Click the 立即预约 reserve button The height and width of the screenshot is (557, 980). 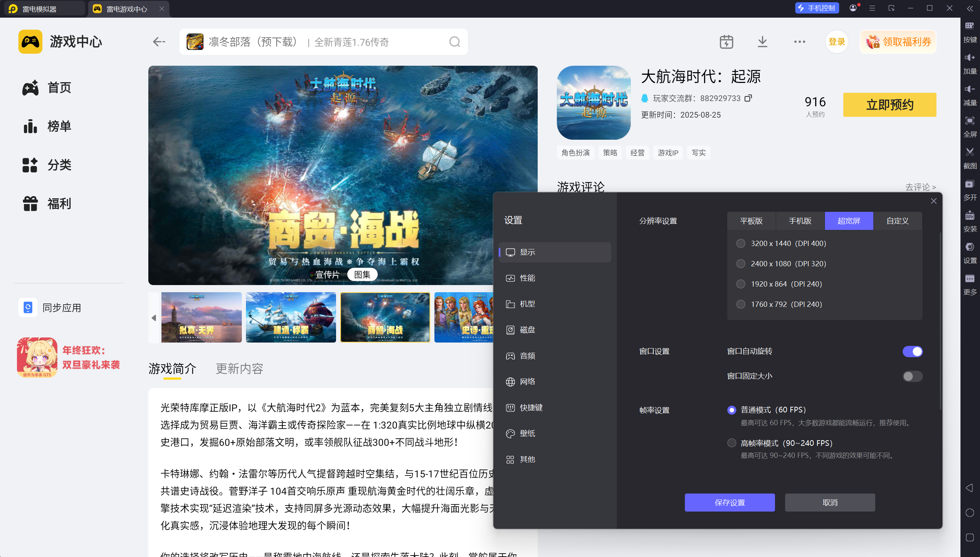tap(890, 105)
